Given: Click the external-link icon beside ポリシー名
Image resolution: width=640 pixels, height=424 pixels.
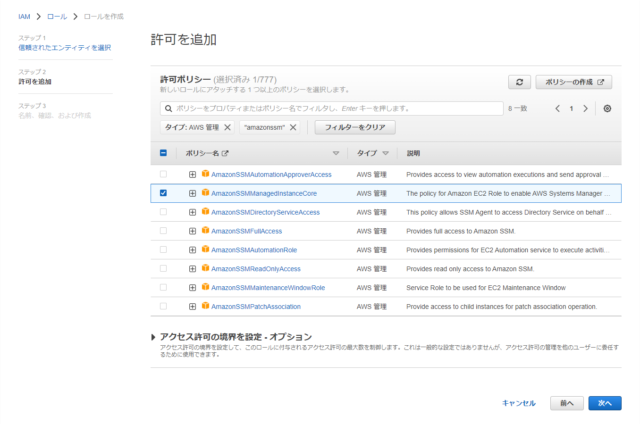Looking at the screenshot, I should [225, 153].
